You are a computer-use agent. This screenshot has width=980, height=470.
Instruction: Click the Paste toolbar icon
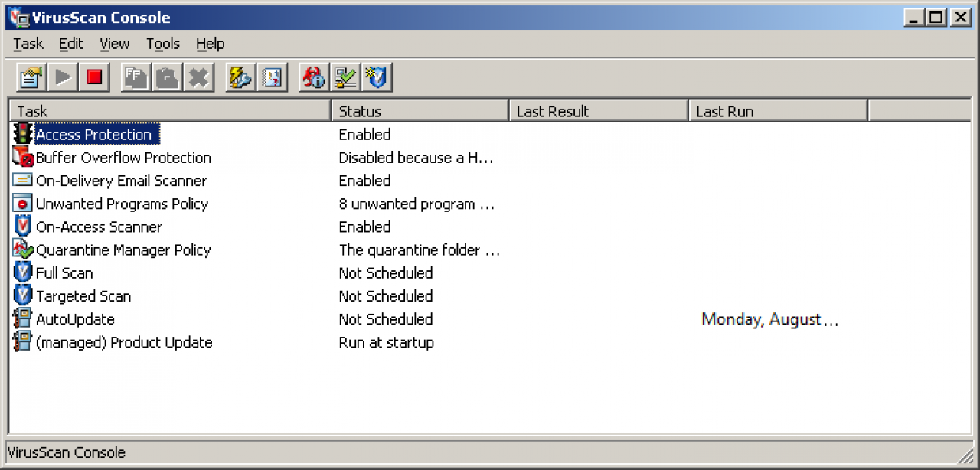[167, 77]
